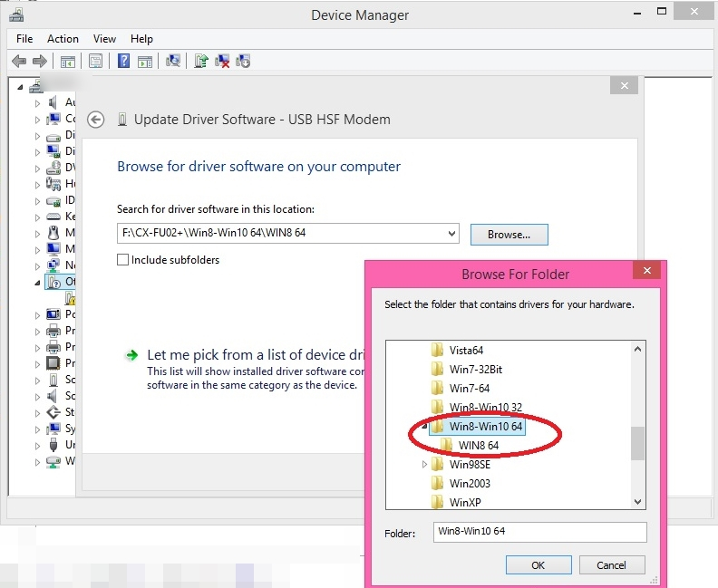Viewport: 718px width, 588px height.
Task: Expand the Storage controllers category
Action: [x=37, y=413]
